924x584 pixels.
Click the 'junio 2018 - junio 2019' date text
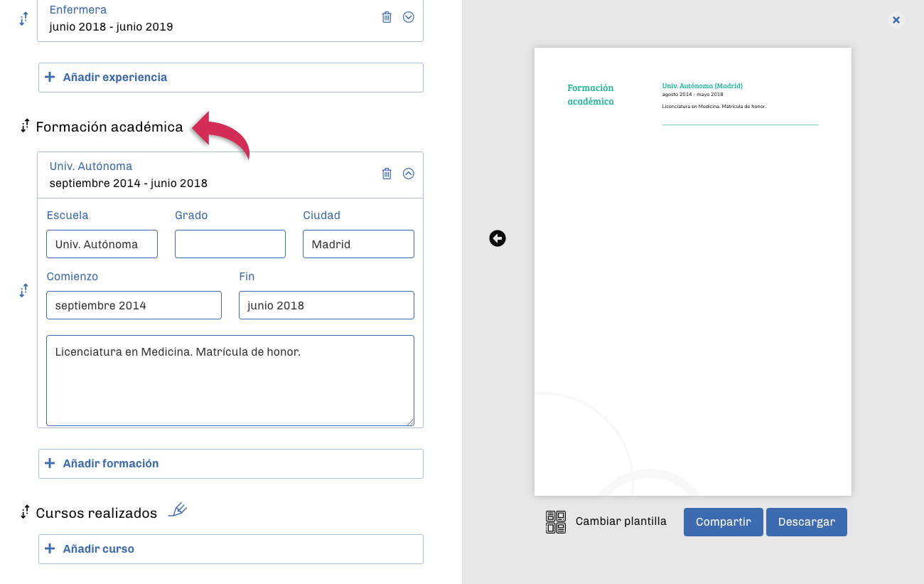pos(112,27)
